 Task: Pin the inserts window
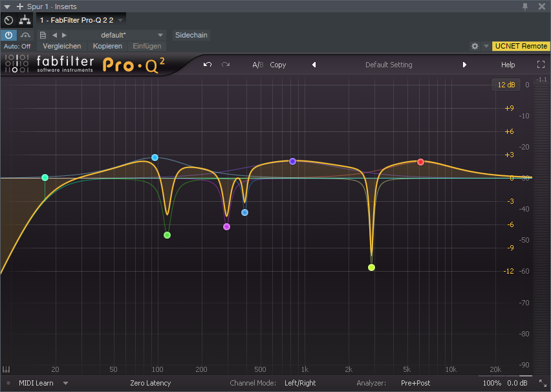pyautogui.click(x=525, y=6)
